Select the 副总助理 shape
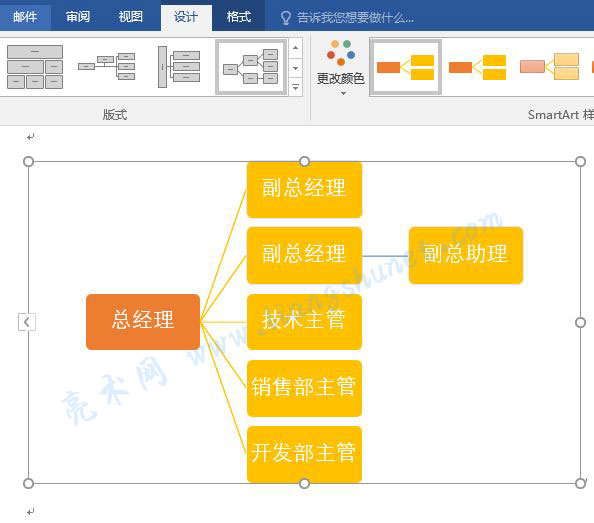The image size is (594, 523). (466, 256)
